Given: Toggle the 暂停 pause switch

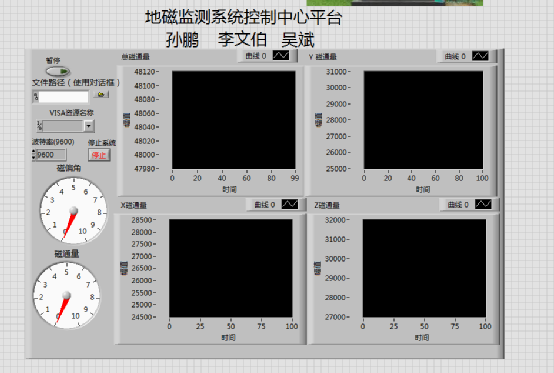Looking at the screenshot, I should point(58,72).
